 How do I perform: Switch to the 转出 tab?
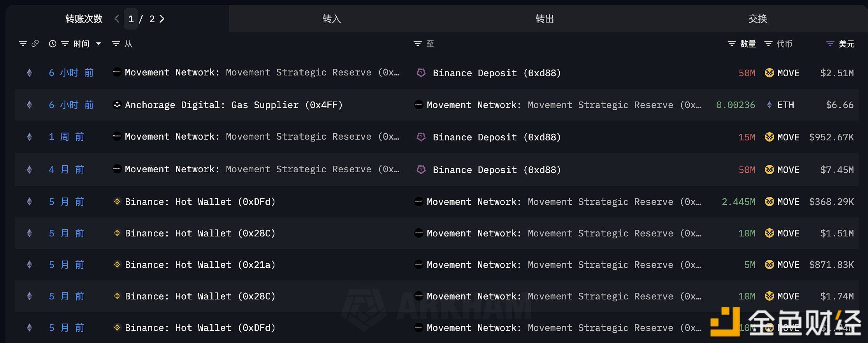(544, 19)
